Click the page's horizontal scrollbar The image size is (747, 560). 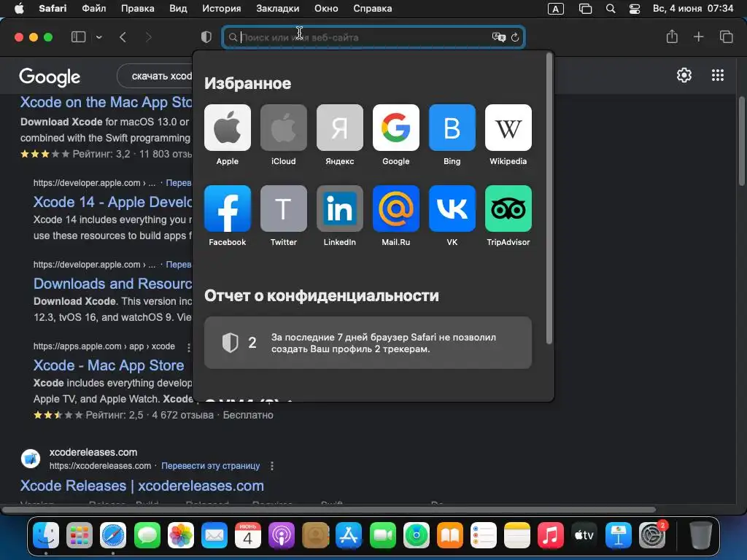click(329, 510)
